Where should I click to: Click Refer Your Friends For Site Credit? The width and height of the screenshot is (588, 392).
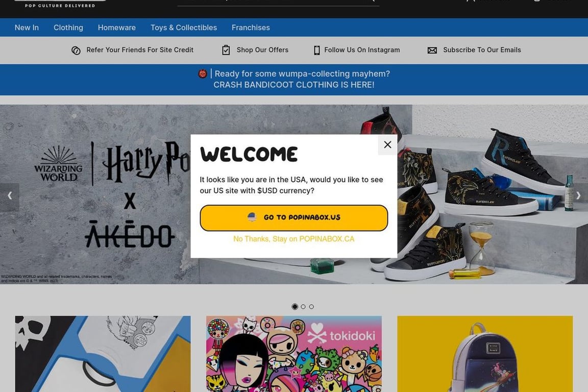click(140, 50)
